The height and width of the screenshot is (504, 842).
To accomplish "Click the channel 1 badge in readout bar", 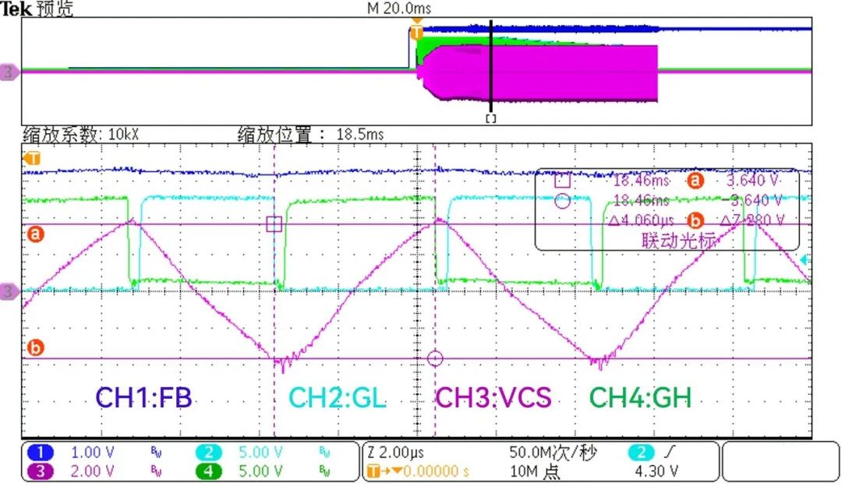I will 41,453.
